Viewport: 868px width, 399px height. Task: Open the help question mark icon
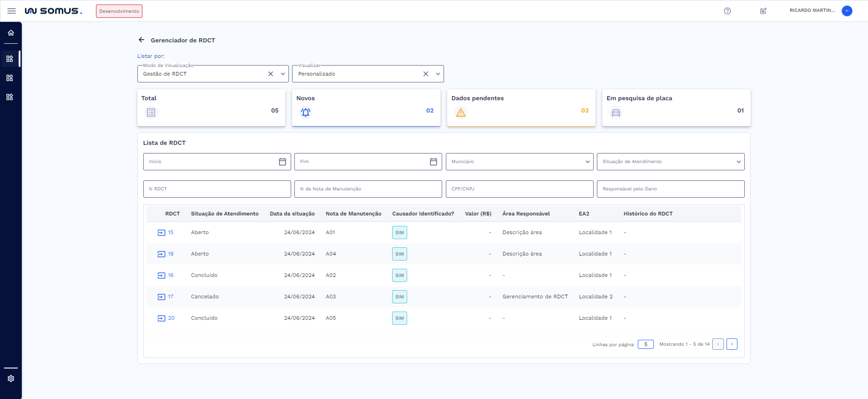click(x=727, y=11)
